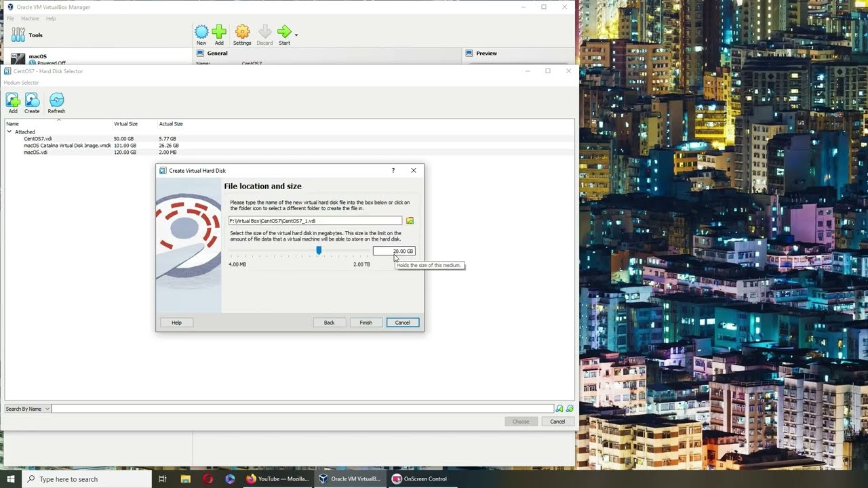The height and width of the screenshot is (488, 868).
Task: Sort the list by the Name column header
Action: (x=59, y=124)
